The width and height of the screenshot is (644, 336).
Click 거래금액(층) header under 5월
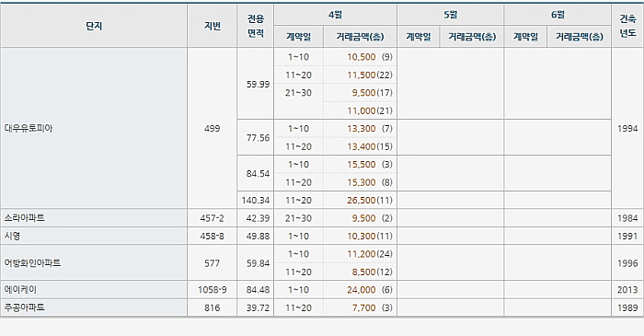[x=471, y=37]
